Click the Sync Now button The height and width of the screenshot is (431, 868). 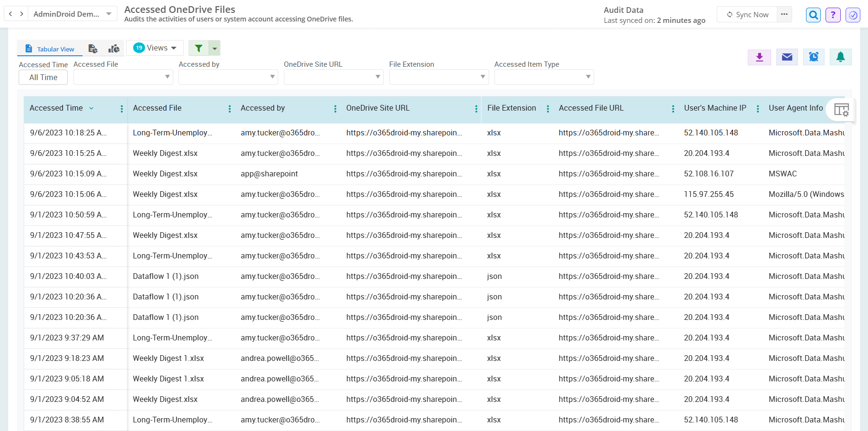click(747, 14)
